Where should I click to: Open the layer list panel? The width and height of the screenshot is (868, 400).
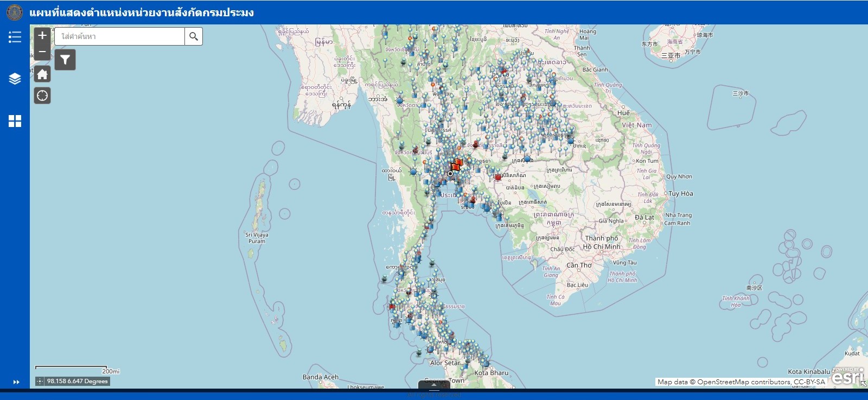[x=15, y=79]
